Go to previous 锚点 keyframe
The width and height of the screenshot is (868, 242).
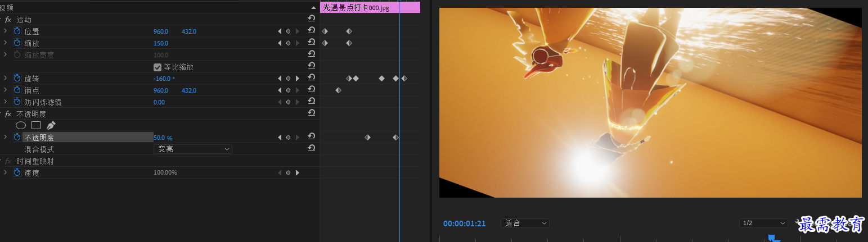point(280,90)
